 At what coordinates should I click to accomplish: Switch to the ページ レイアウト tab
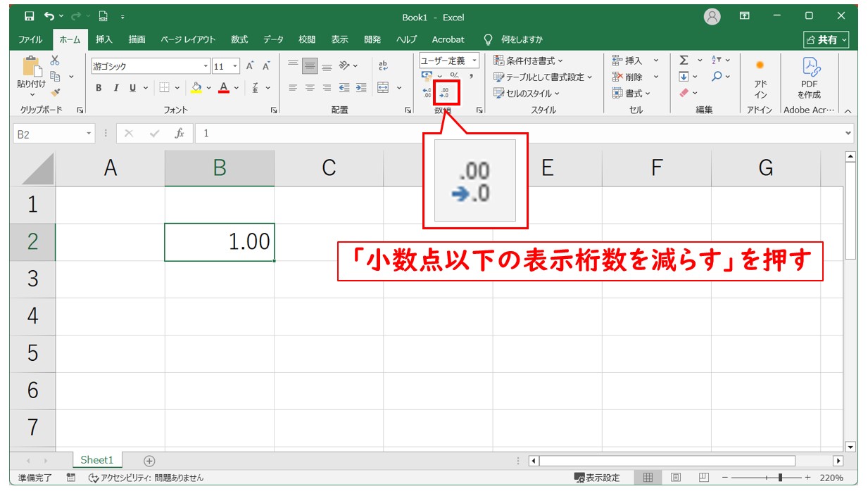(188, 39)
